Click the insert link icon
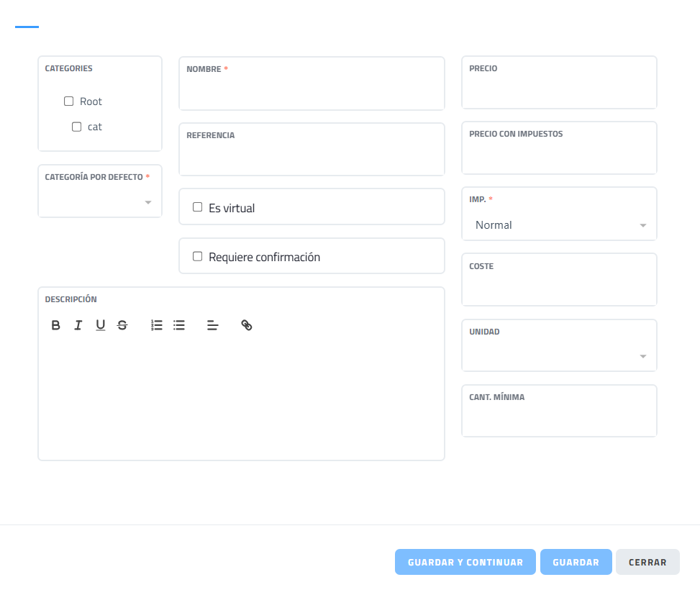 tap(247, 325)
